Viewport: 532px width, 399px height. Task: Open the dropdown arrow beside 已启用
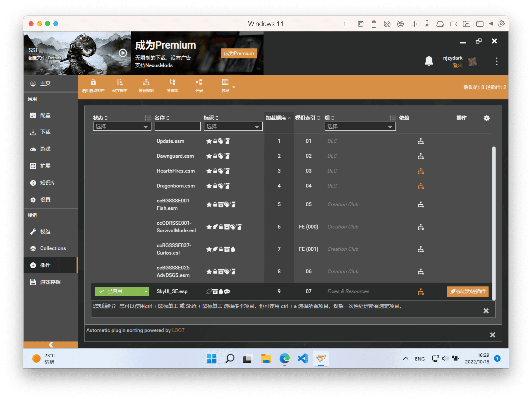(145, 291)
